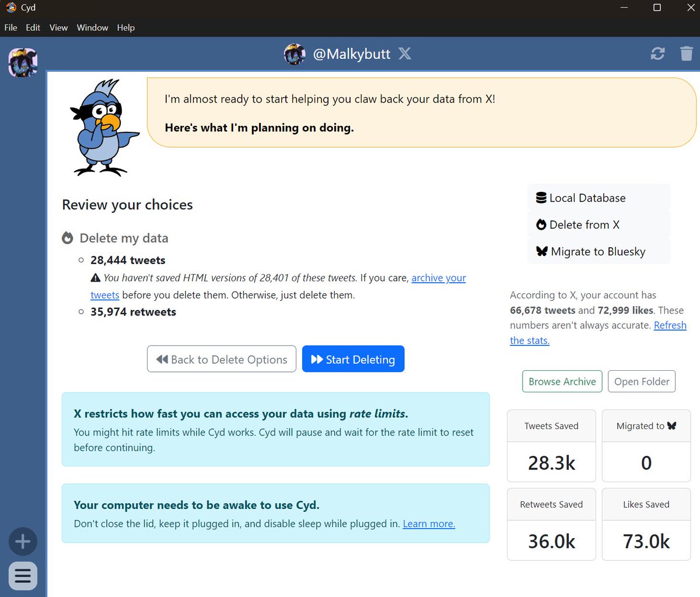Screen dimensions: 700x597
Task: Click the Migrated to Bluesky 0 value
Action: pyautogui.click(x=646, y=462)
